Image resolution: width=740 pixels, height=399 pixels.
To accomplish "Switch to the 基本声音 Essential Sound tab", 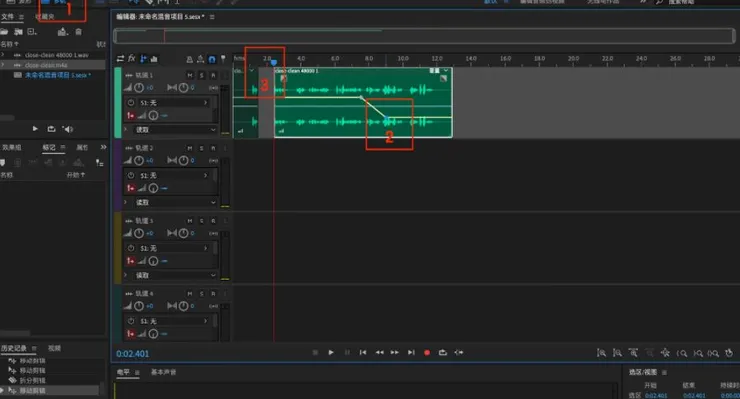I will click(x=163, y=372).
